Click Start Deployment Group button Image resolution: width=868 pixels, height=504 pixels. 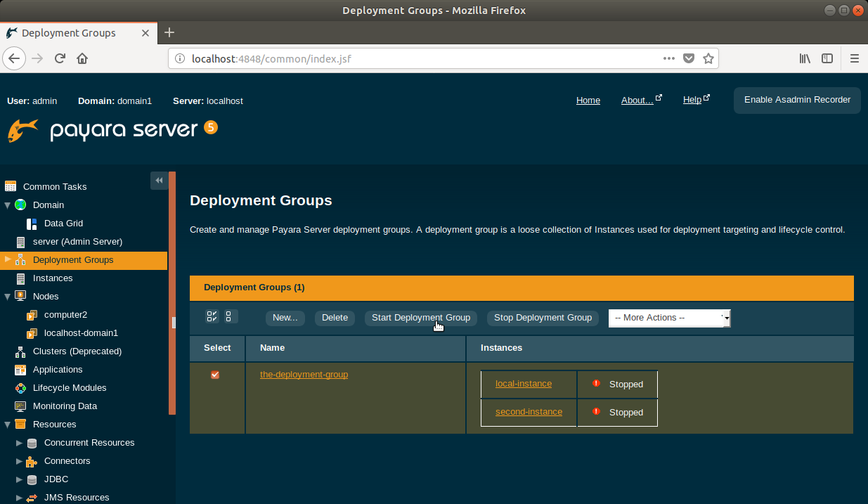[x=421, y=318]
